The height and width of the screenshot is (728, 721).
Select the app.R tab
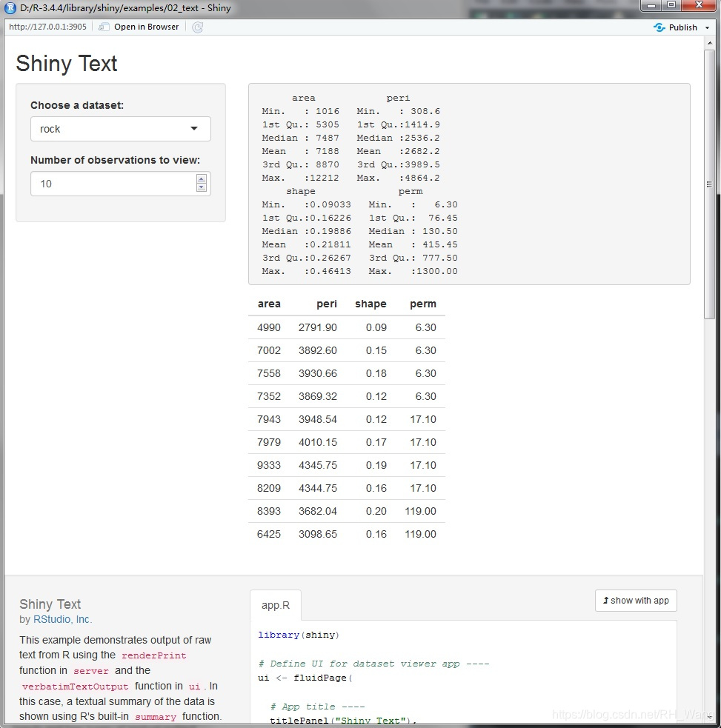coord(276,605)
